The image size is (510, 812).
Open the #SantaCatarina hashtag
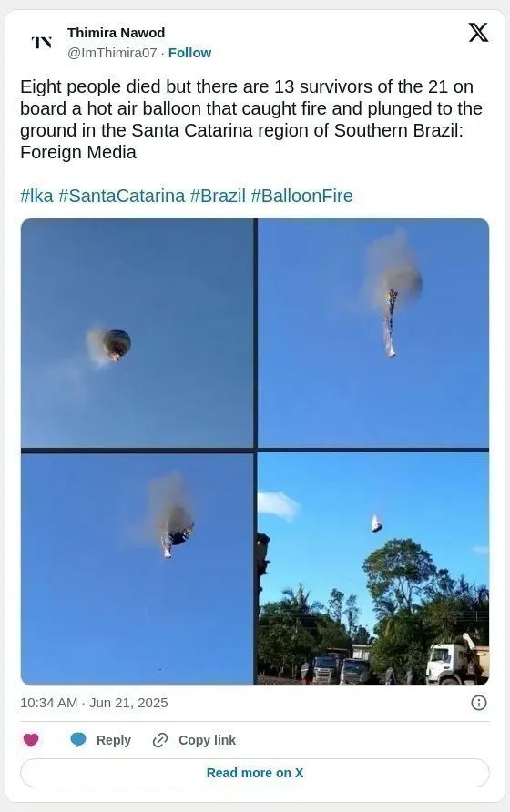click(x=121, y=196)
